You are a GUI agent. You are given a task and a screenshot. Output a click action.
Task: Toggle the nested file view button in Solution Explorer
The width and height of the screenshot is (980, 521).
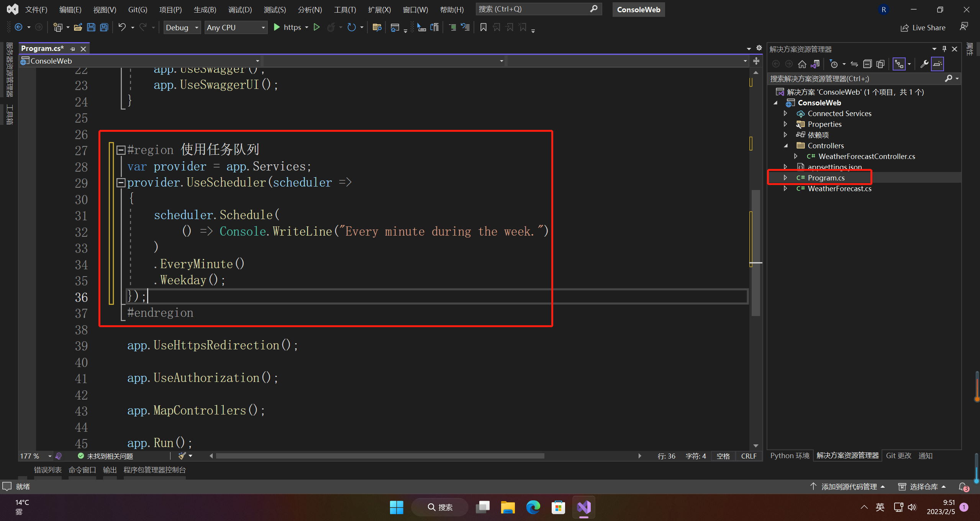point(899,64)
